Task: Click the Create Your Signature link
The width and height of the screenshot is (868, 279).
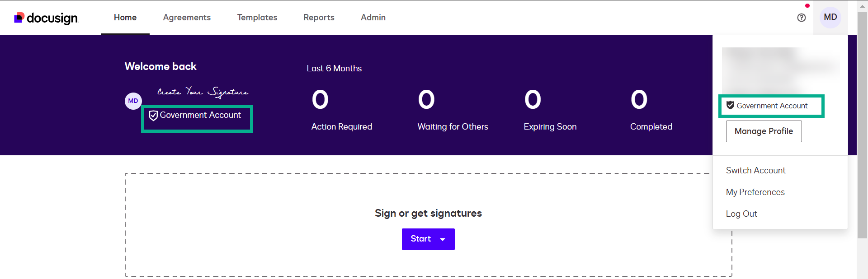Action: [x=203, y=92]
